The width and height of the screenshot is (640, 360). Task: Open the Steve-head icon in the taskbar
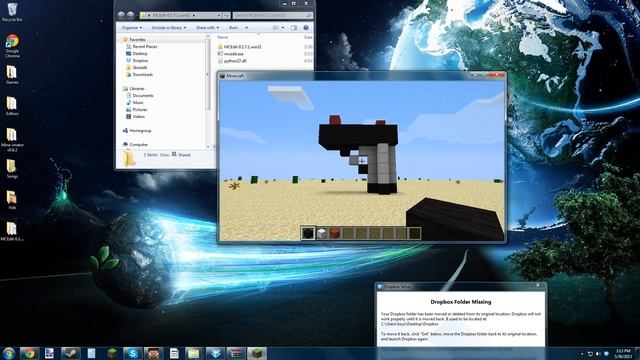[153, 353]
